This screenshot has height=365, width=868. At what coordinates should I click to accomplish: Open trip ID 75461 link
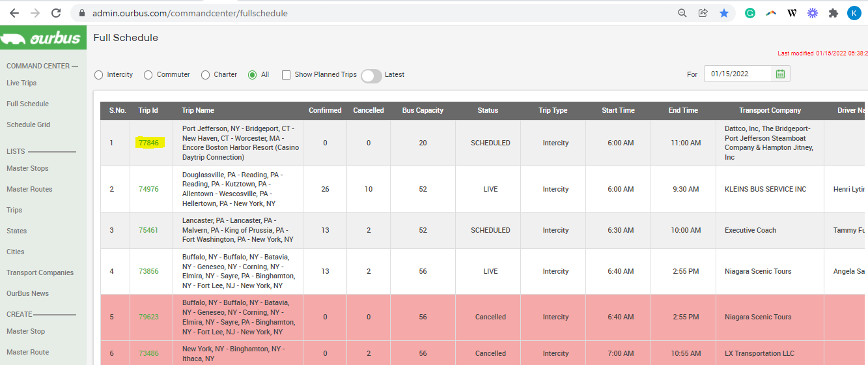(x=148, y=230)
